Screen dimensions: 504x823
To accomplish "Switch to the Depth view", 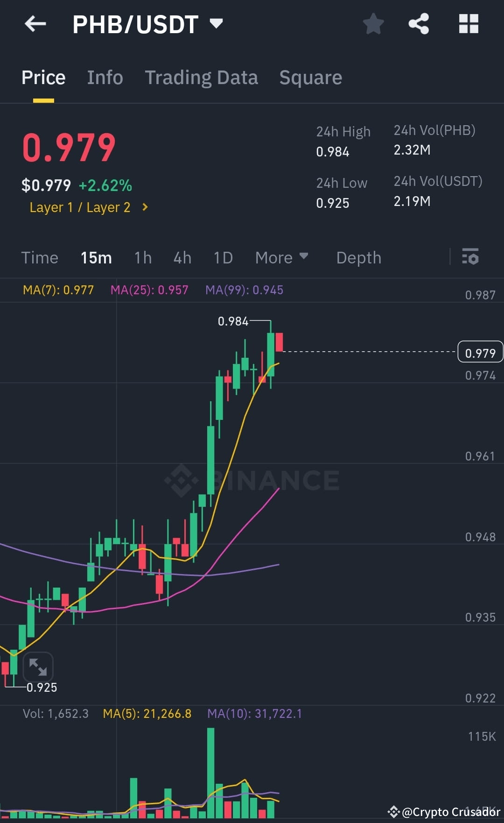I will (x=358, y=257).
